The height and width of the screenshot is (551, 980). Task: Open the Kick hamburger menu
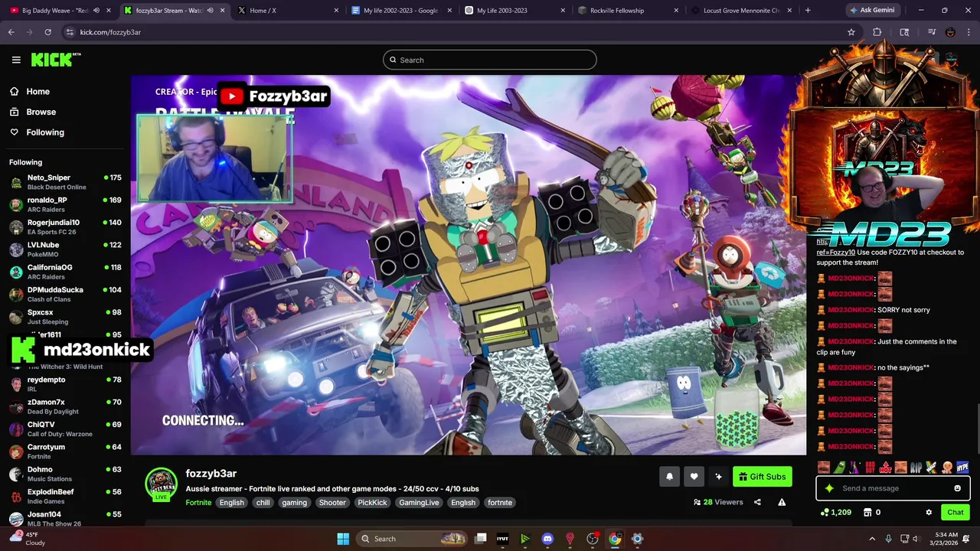tap(16, 60)
